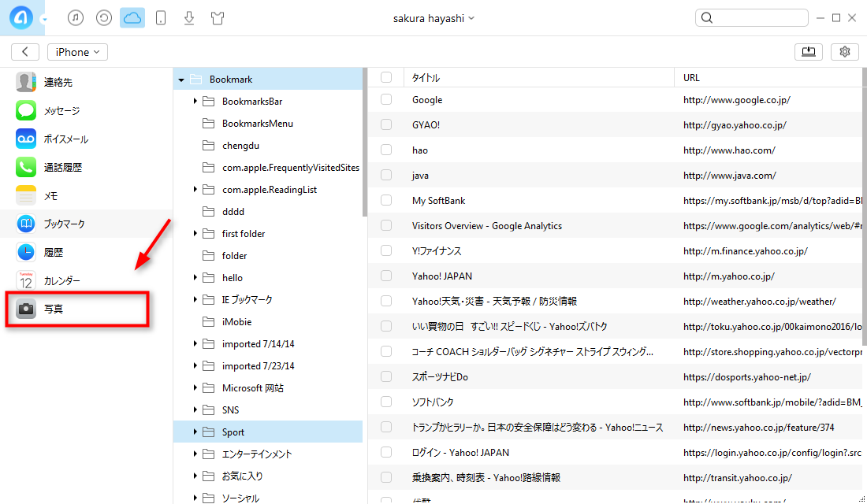Check the Yahoo! JAPAN bookmark checkbox
Viewport: 867px width, 504px height.
[386, 276]
